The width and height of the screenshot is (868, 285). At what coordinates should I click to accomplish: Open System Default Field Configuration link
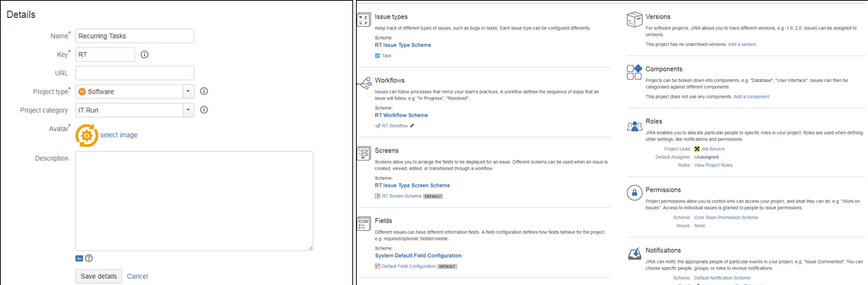(x=418, y=255)
